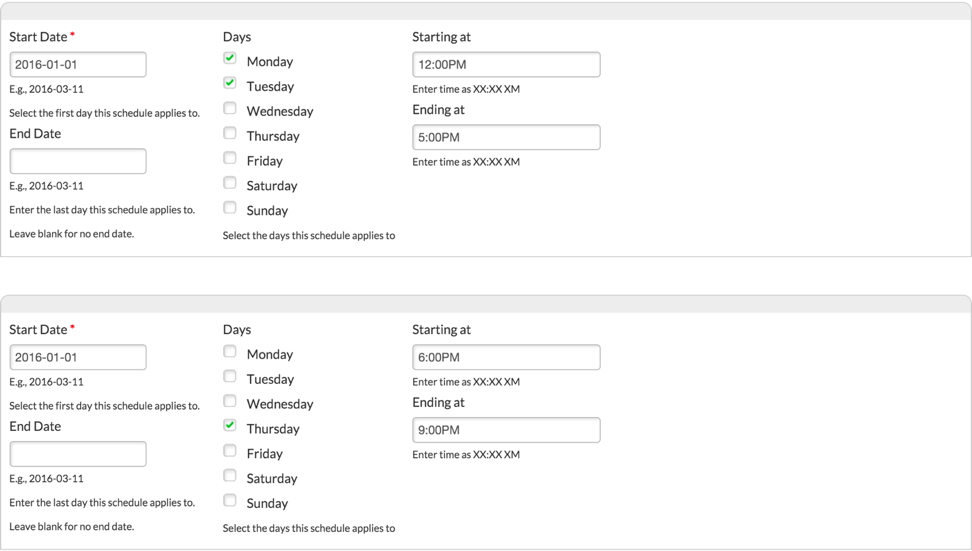This screenshot has height=551, width=972.
Task: Tick Saturday in the first schedule
Action: coord(230,182)
